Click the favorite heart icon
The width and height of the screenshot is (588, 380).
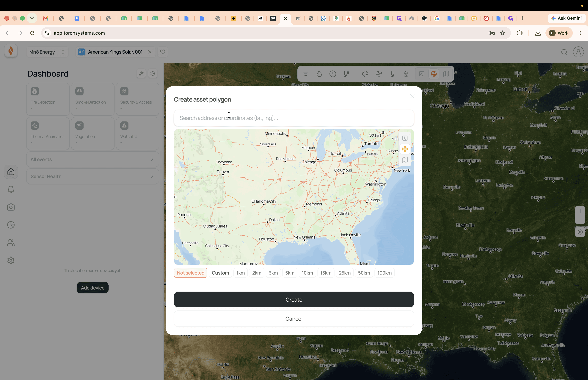coord(163,52)
